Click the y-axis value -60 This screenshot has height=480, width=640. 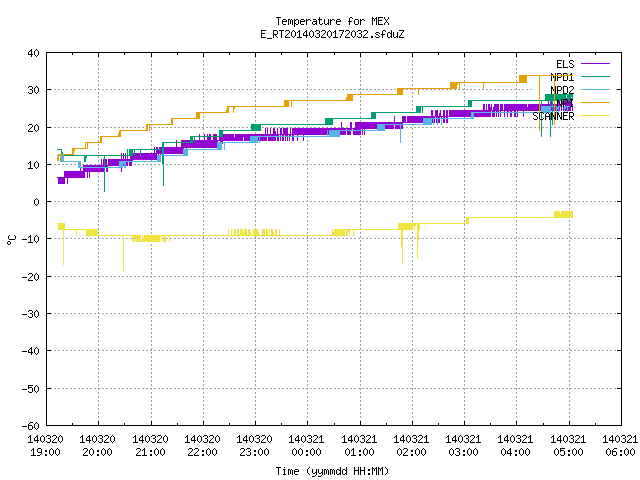tap(31, 426)
